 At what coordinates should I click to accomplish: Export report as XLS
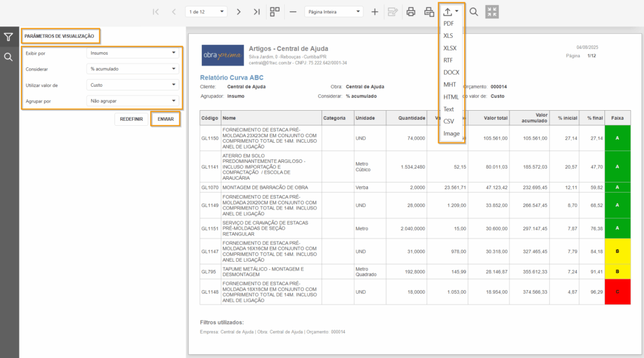tap(448, 36)
